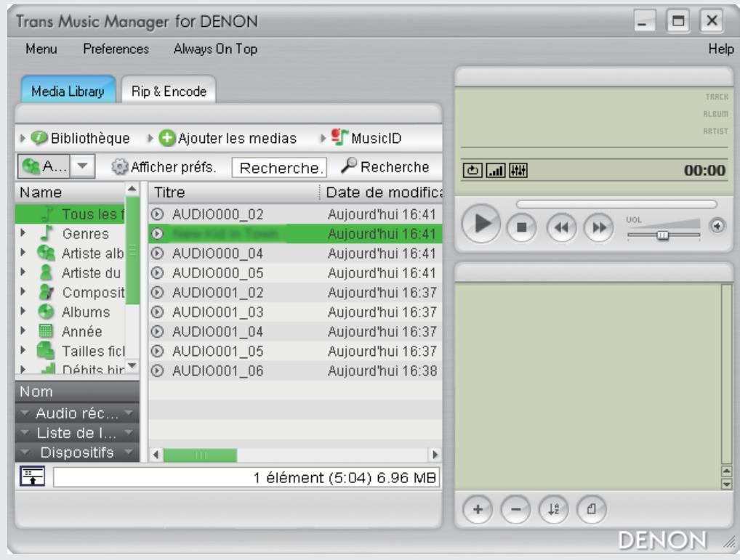Open the Menu menu

(41, 49)
